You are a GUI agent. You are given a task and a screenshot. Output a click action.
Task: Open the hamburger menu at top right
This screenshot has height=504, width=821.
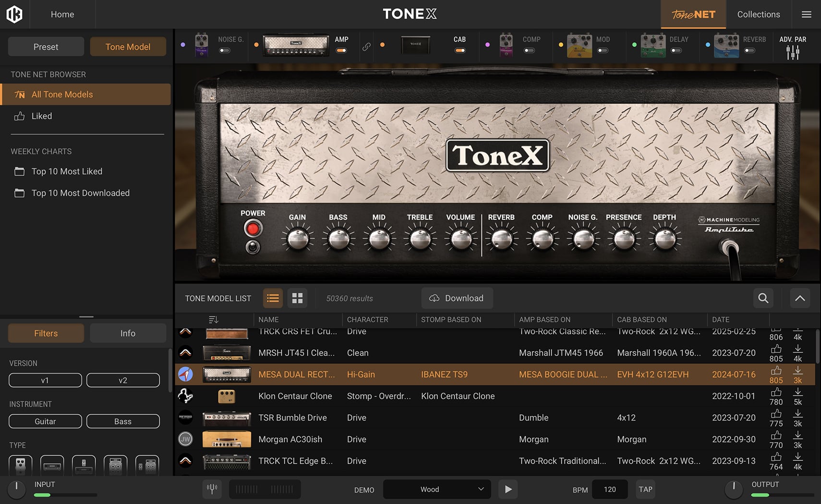click(x=807, y=14)
